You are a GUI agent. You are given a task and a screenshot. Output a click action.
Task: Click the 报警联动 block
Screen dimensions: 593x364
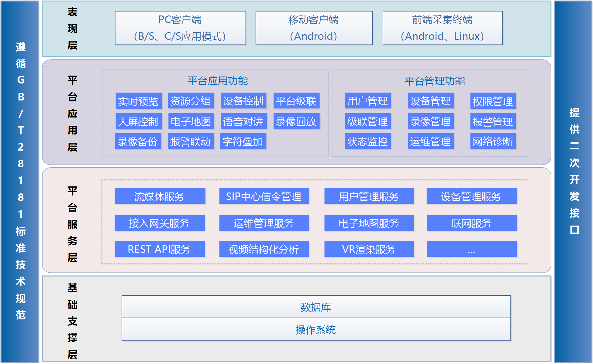[x=191, y=141]
